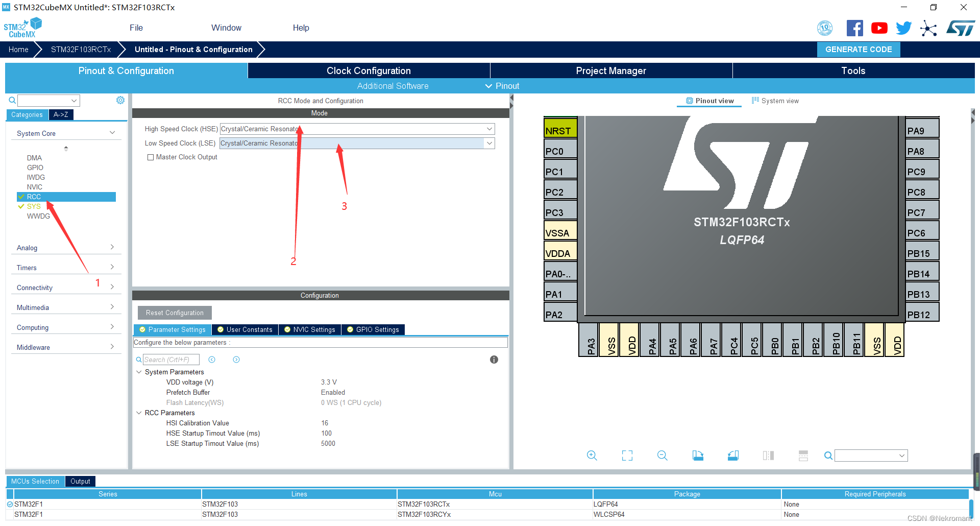Rotate the chip view counter-clockwise
This screenshot has width=980, height=526.
tap(733, 456)
